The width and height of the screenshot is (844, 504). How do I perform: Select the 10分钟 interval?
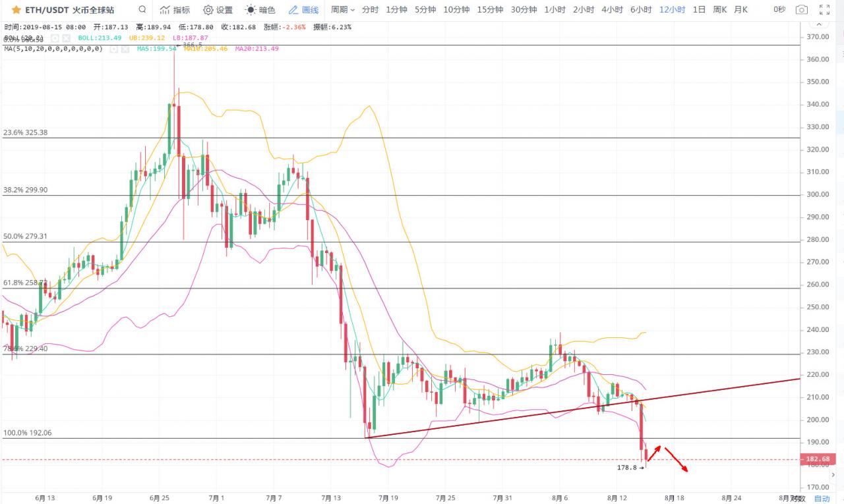coord(456,10)
